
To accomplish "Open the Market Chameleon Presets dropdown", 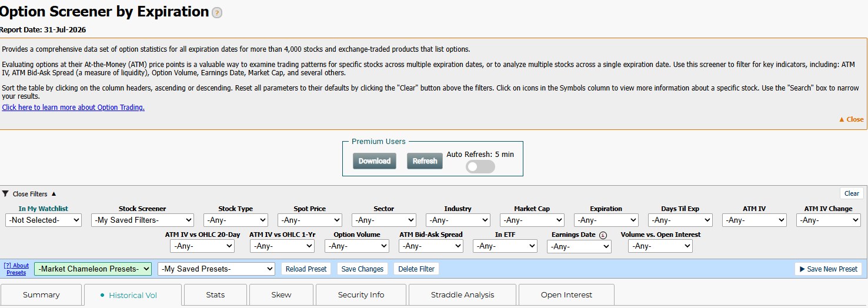I will pyautogui.click(x=93, y=269).
